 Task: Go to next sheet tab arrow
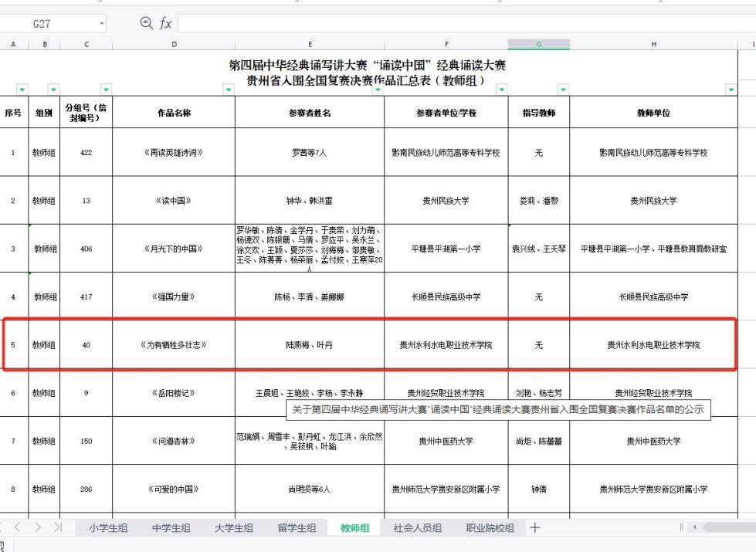pyautogui.click(x=38, y=527)
